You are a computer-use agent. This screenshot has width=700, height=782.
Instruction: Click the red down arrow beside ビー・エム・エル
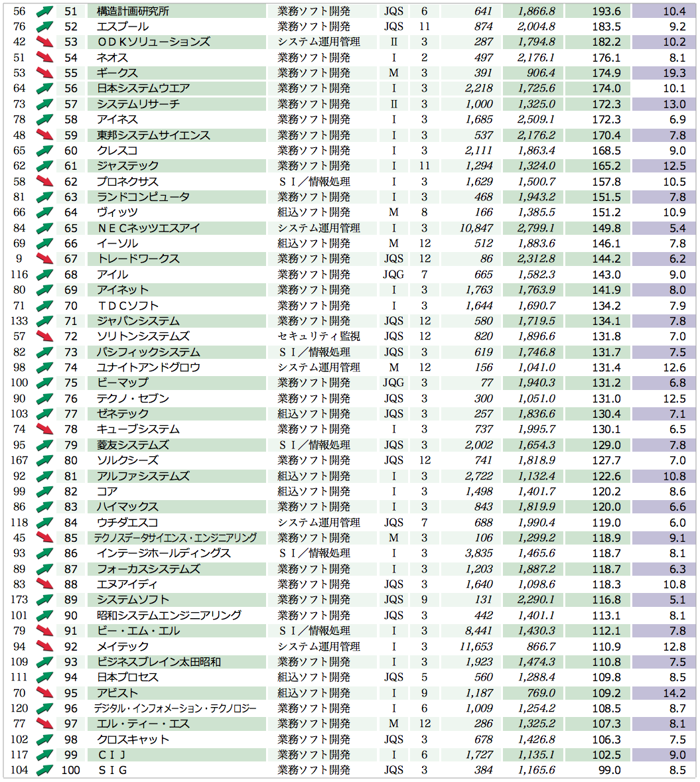44,630
